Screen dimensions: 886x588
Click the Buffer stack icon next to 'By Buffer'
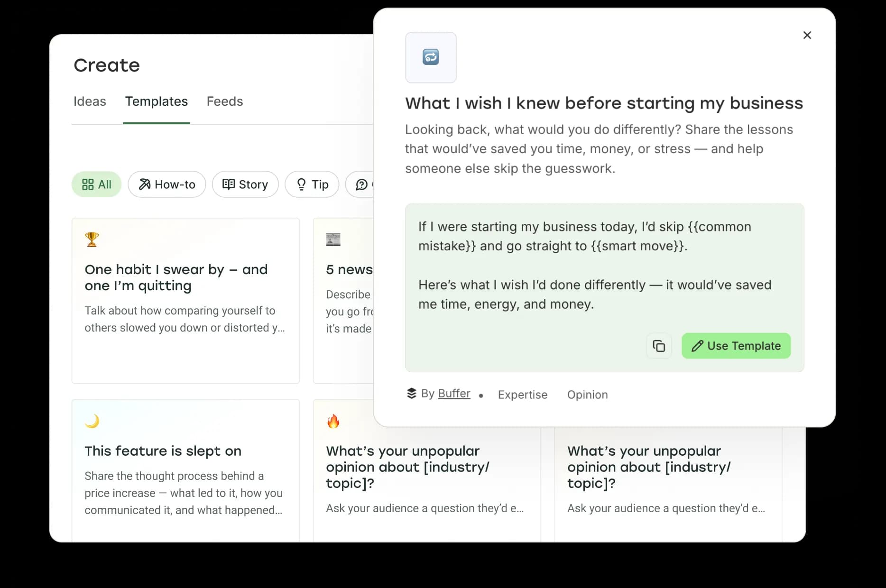(x=411, y=393)
